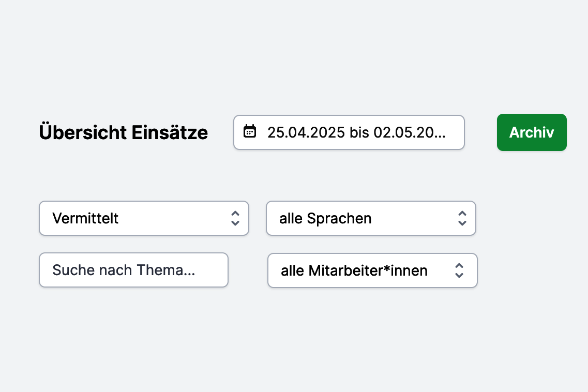The width and height of the screenshot is (588, 392).
Task: Select the Vermittelt label in status filter
Action: pos(85,218)
